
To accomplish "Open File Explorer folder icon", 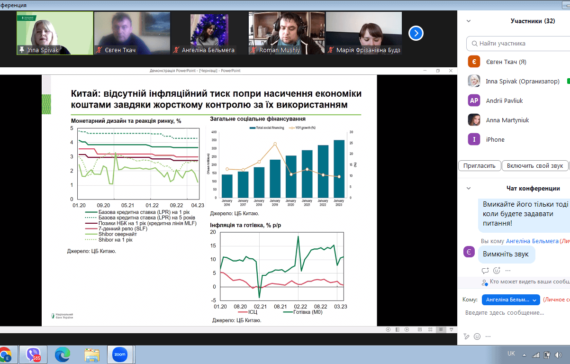I will click(x=92, y=355).
